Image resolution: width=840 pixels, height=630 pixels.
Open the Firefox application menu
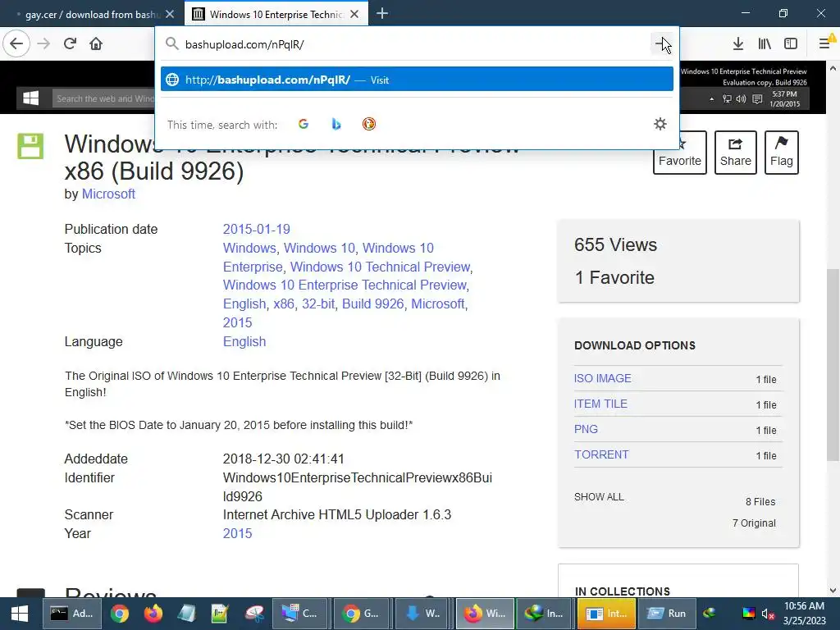pos(825,44)
